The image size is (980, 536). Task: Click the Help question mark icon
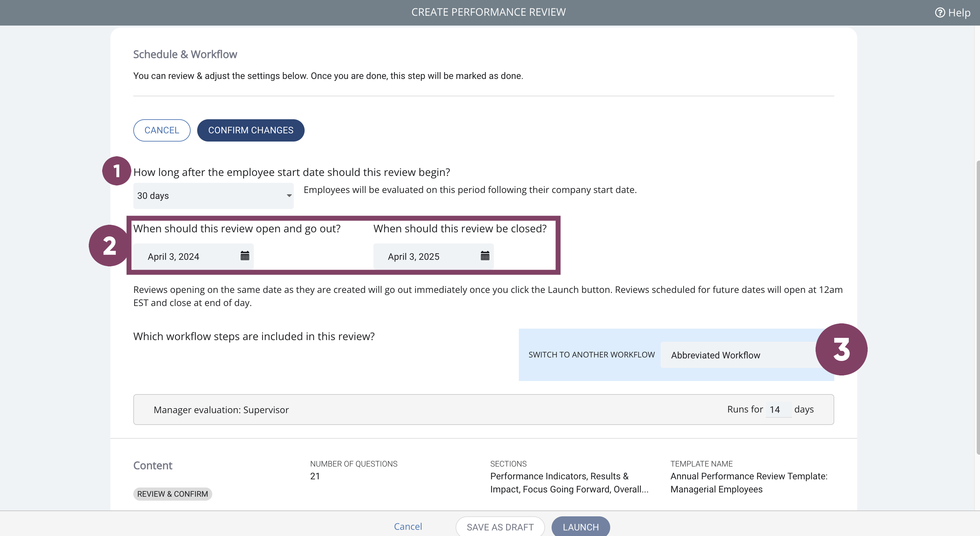(940, 12)
